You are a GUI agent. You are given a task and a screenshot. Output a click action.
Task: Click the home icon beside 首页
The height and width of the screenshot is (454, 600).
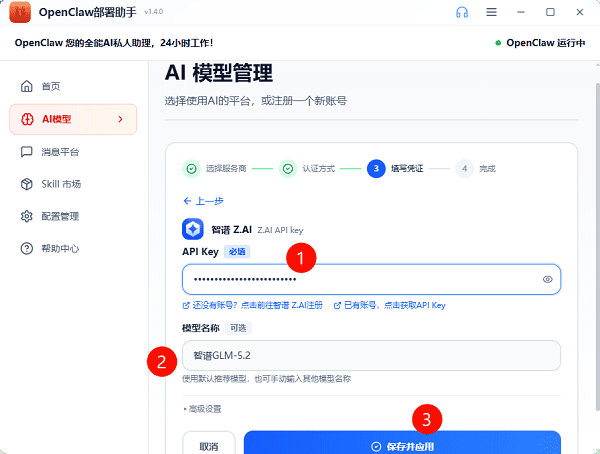tap(26, 86)
